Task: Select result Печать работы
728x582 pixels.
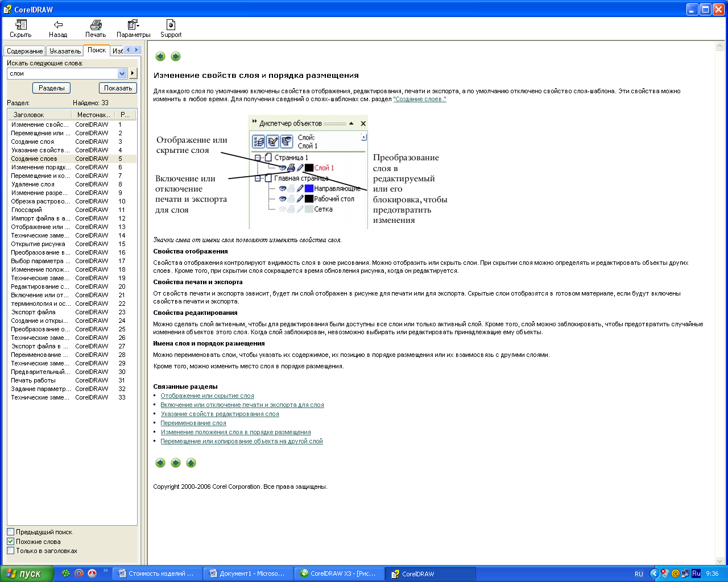Action: (x=72, y=380)
